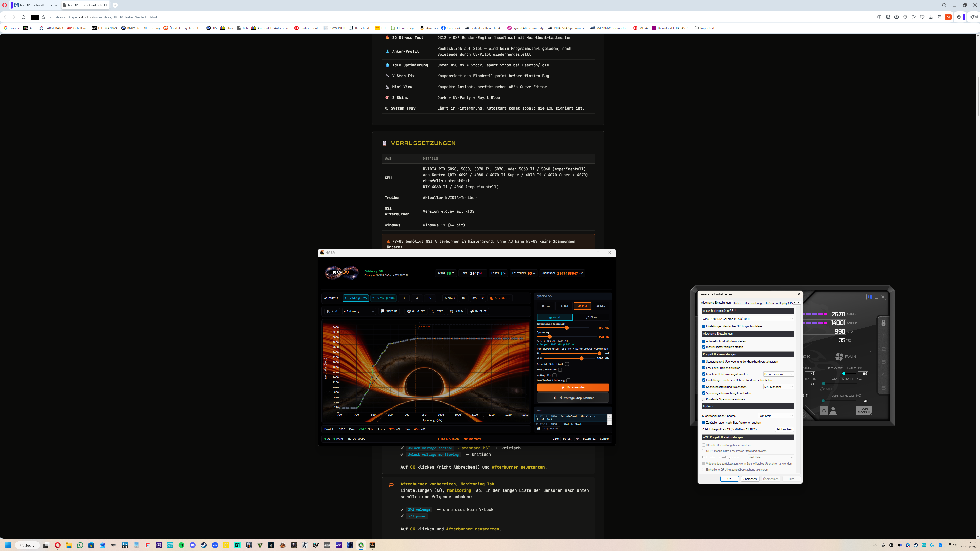The width and height of the screenshot is (980, 551).
Task: Activate UV-Pilot airplane button
Action: (x=479, y=311)
